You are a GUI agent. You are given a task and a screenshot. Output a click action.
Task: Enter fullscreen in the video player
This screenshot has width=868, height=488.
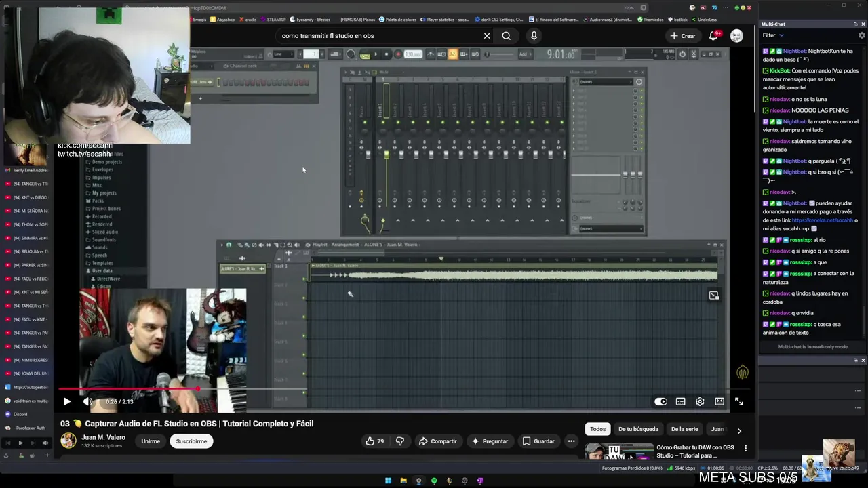[x=739, y=401]
